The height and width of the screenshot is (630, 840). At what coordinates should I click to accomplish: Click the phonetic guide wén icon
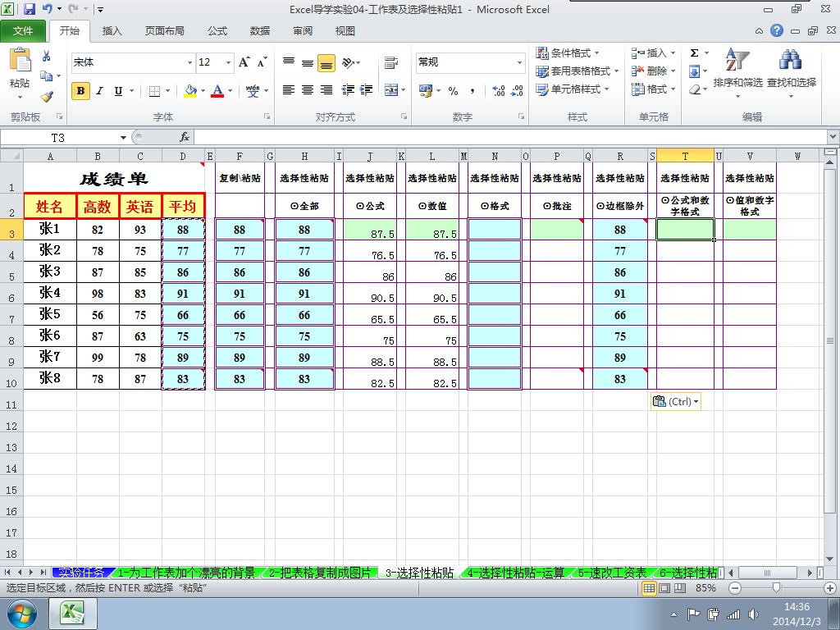[253, 91]
